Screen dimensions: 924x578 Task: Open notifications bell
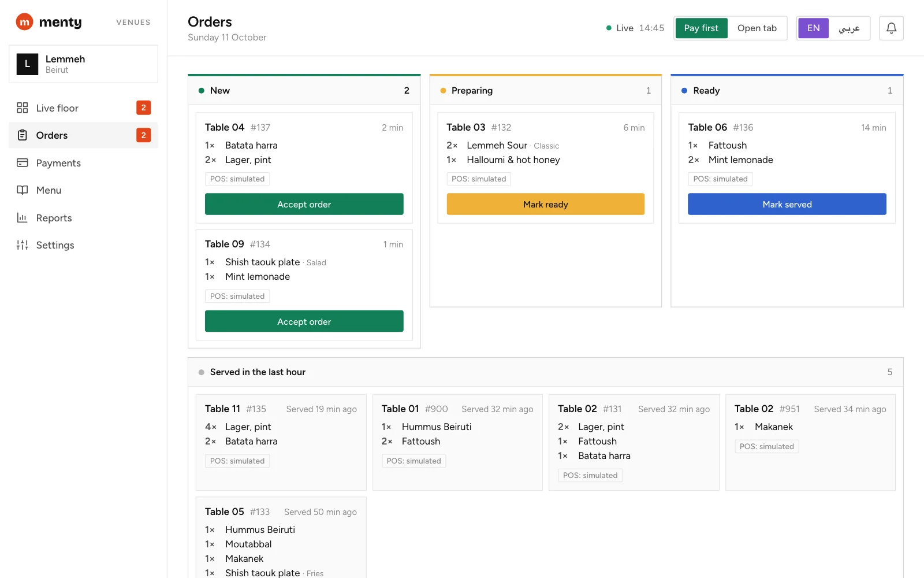891,28
